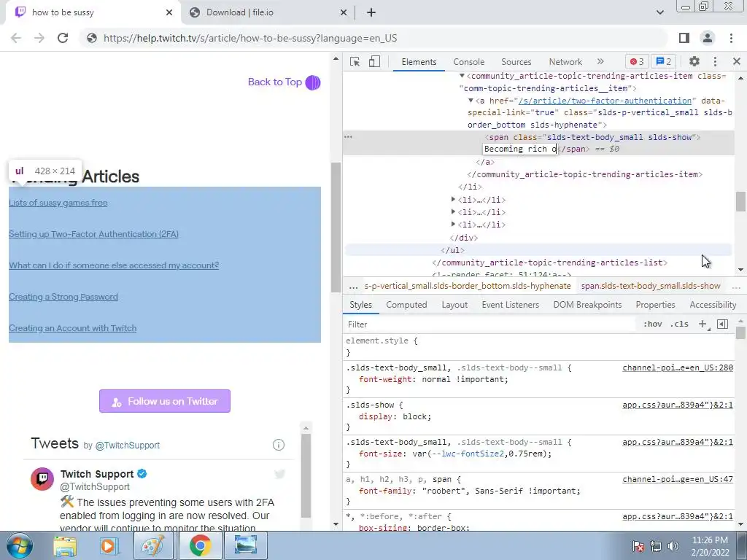This screenshot has width=747, height=560.
Task: Click the red errors count badge
Action: point(637,61)
